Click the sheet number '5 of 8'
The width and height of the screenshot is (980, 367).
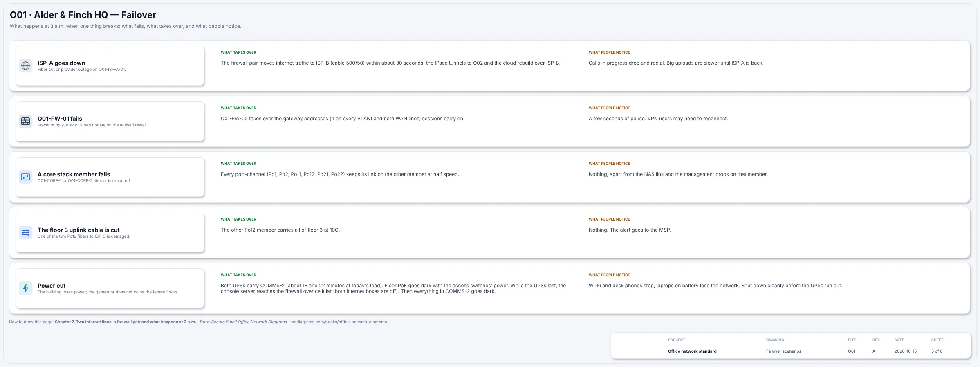(x=937, y=351)
